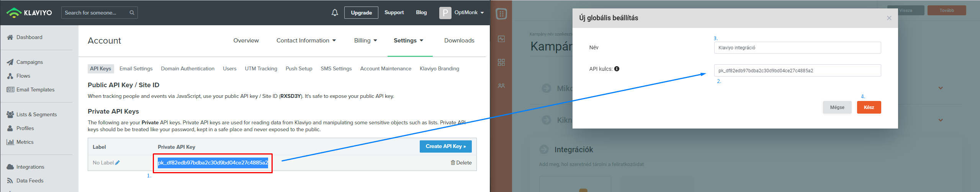Open Campaigns in Klaviyo sidebar
This screenshot has height=192, width=980.
coord(25,62)
